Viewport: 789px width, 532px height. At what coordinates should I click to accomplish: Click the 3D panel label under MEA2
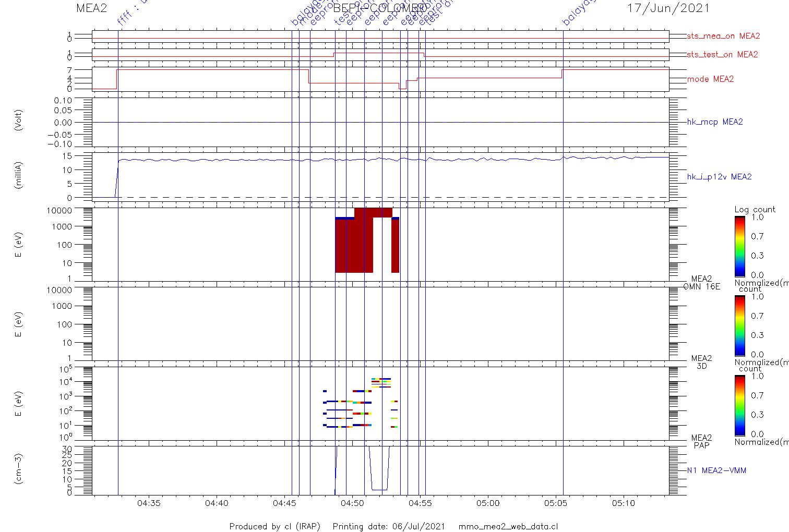[x=702, y=366]
